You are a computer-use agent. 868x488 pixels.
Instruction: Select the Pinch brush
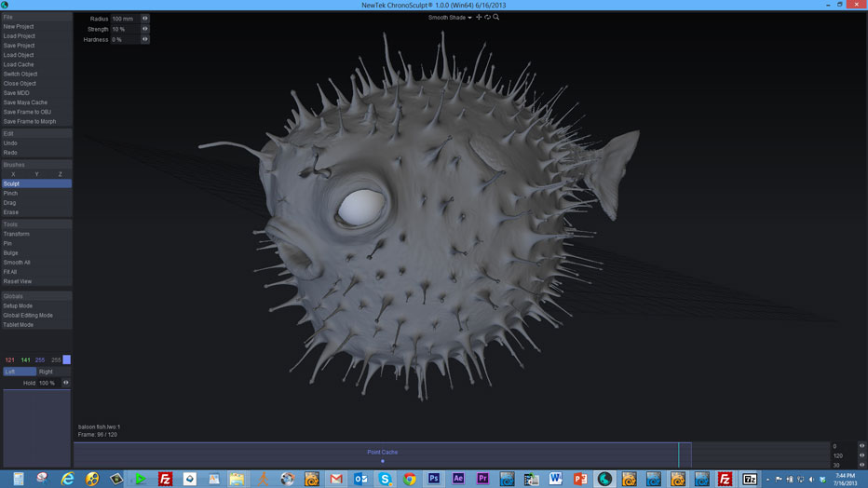(11, 194)
